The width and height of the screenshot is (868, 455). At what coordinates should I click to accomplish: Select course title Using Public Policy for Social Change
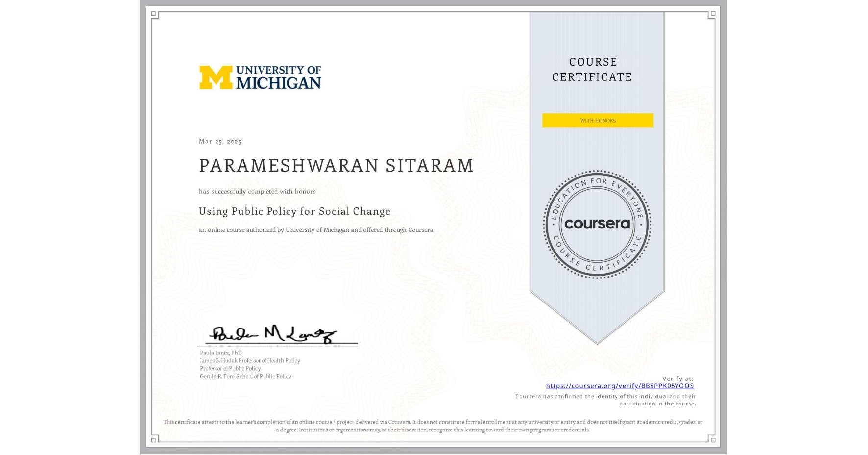(294, 211)
